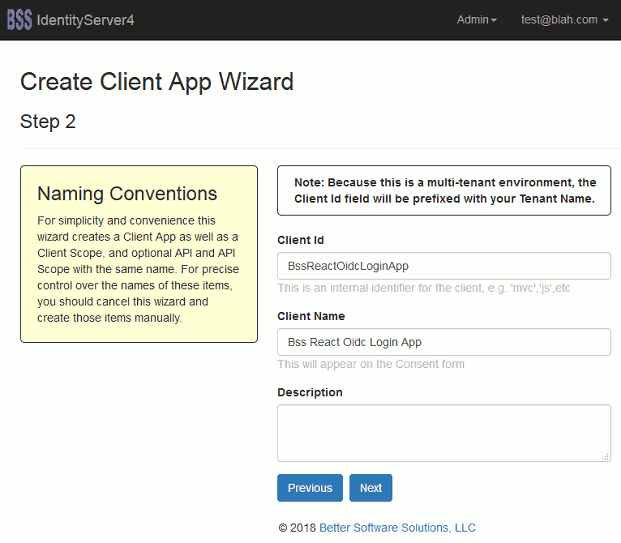621x543 pixels.
Task: Open the Better Software Solutions, LLC link
Action: coord(397,528)
